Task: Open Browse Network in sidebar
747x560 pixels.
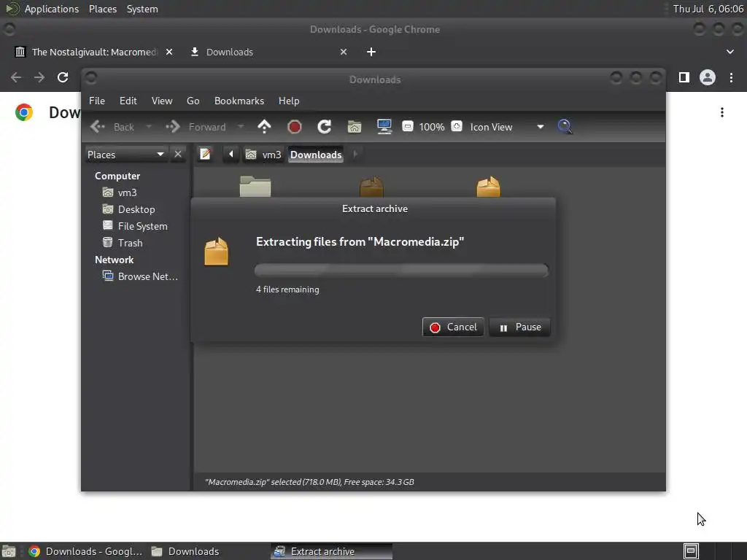Action: [x=140, y=276]
